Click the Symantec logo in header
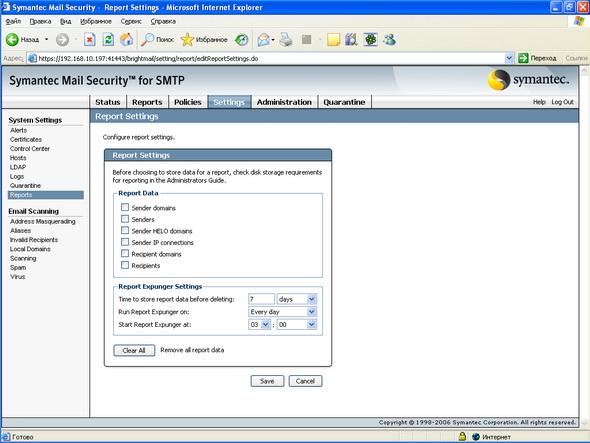The image size is (590, 443). 528,80
